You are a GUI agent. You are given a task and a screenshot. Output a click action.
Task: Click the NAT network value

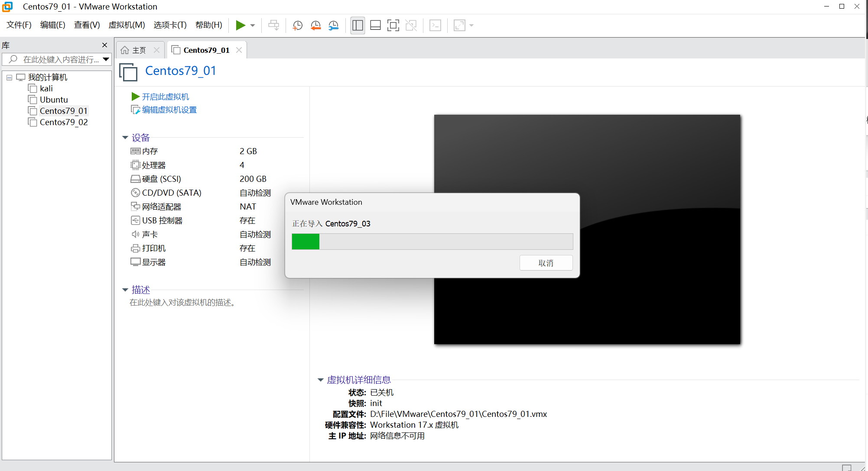coord(248,206)
